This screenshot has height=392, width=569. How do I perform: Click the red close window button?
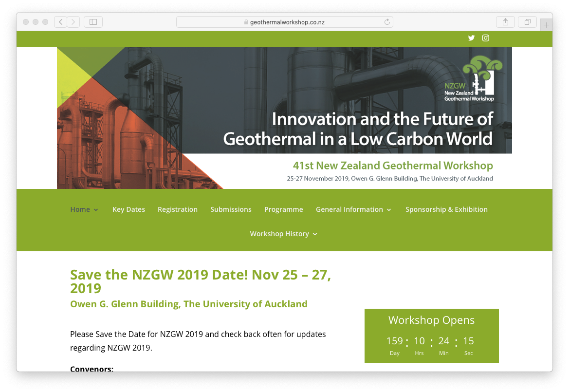point(26,22)
